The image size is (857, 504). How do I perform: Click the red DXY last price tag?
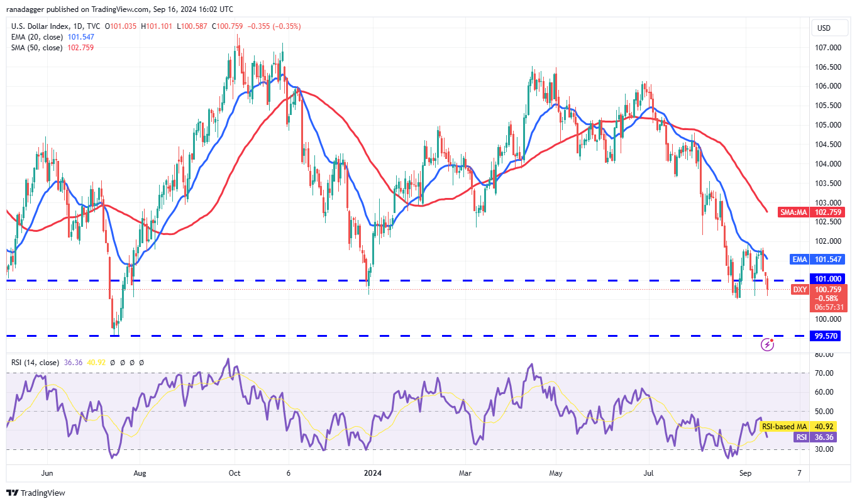(x=800, y=290)
